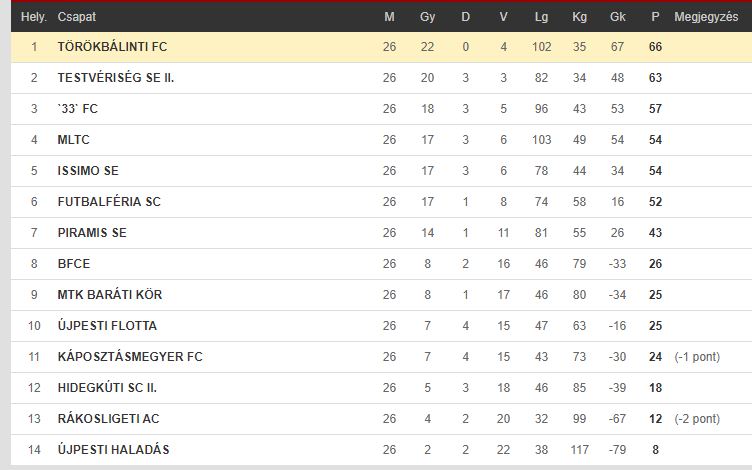Select PIRAMIS SE team name
This screenshot has height=470, width=752.
pos(92,233)
